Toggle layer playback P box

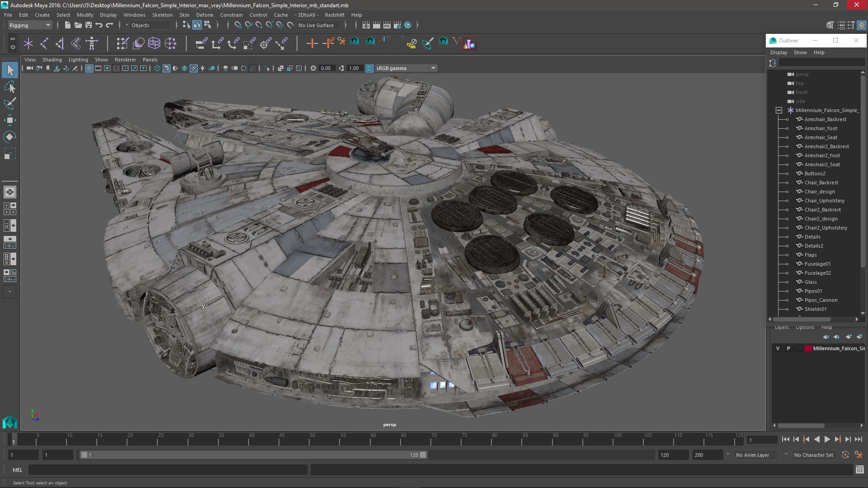788,348
